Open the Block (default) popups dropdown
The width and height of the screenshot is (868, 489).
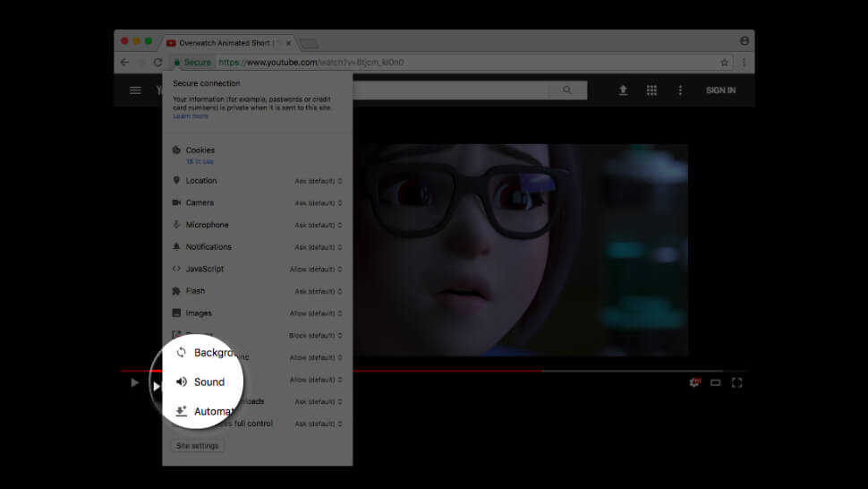coord(316,336)
